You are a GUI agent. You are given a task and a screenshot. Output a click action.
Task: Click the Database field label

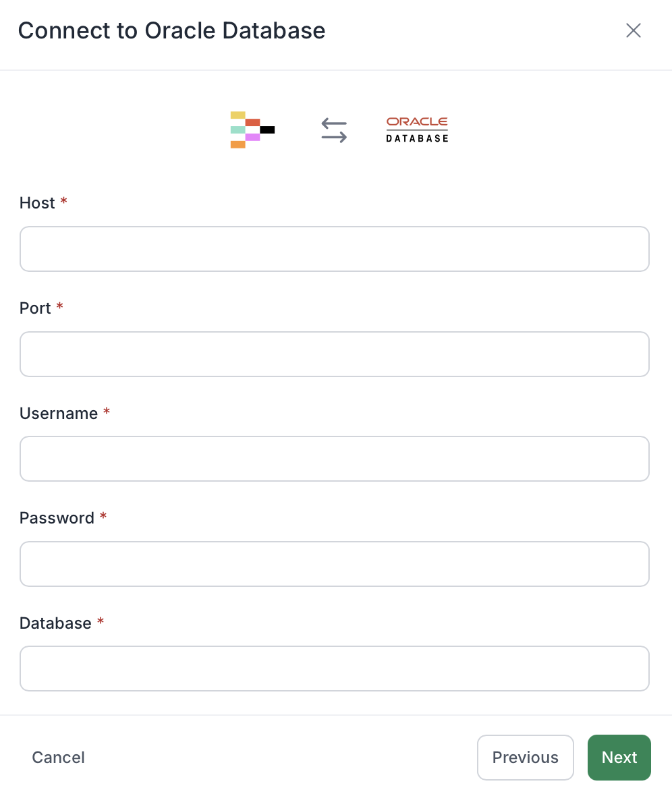[x=55, y=623]
